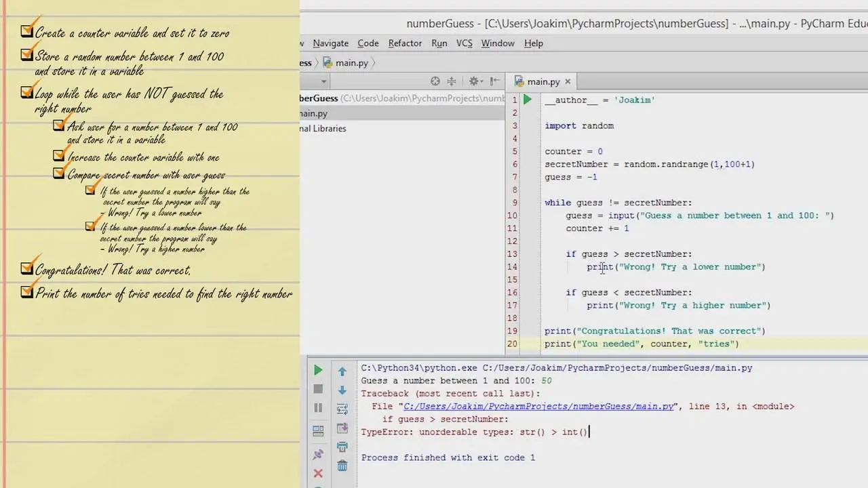The height and width of the screenshot is (488, 868).
Task: Clear the console with the trash icon
Action: (x=342, y=466)
